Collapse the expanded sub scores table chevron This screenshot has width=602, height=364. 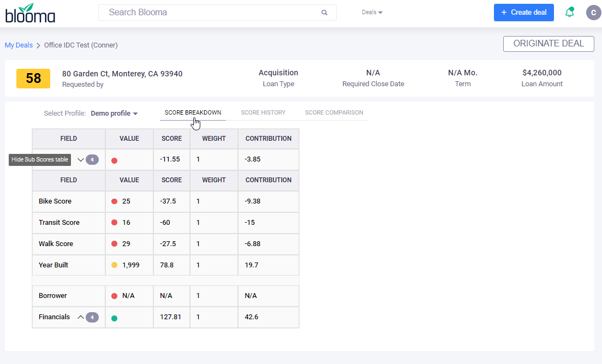click(81, 160)
